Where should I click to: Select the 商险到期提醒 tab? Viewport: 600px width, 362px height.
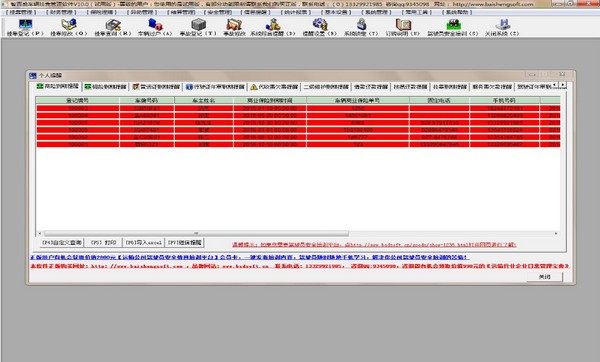click(58, 86)
